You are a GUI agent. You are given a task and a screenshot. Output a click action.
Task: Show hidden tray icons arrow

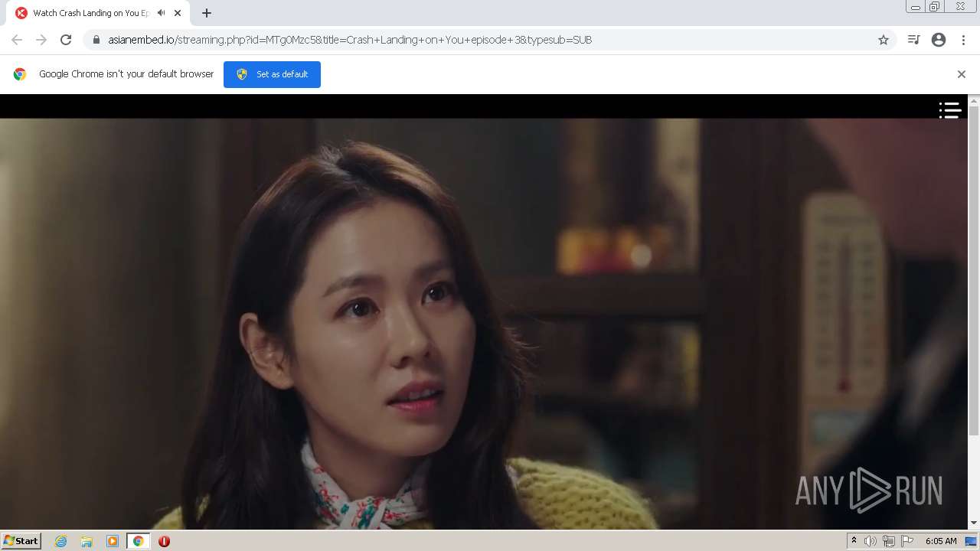point(854,541)
